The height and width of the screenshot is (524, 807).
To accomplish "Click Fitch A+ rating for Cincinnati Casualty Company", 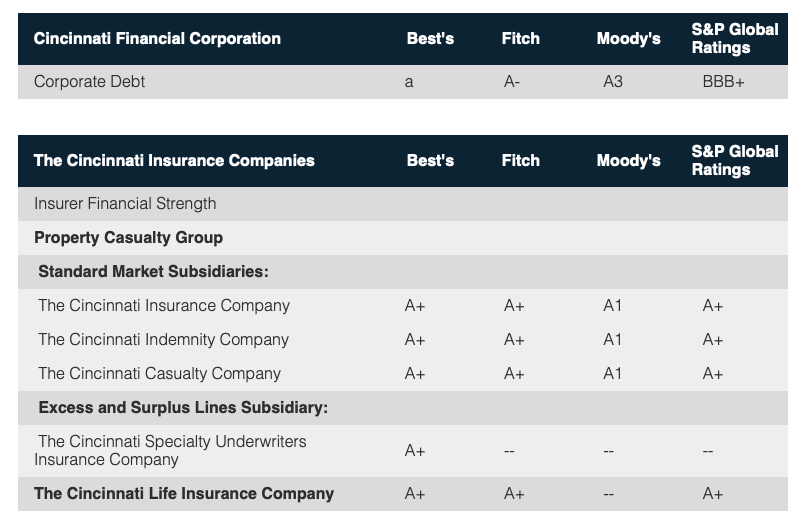I will [514, 374].
